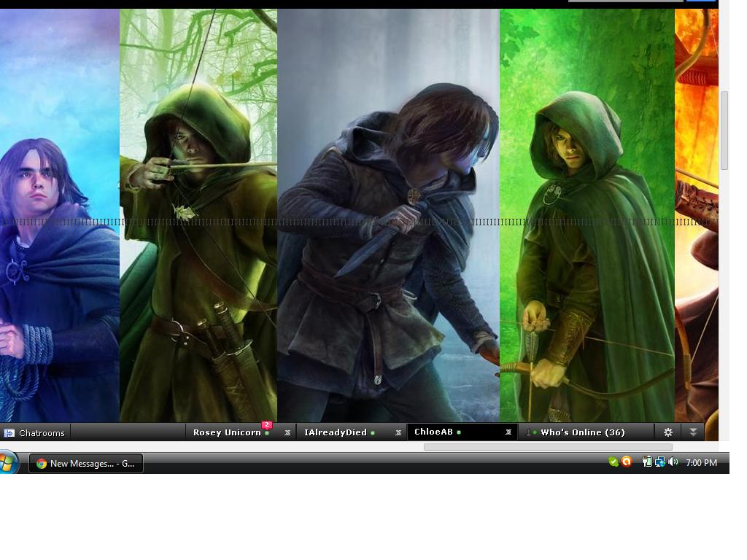This screenshot has height=560, width=747.
Task: Click the unread badge on Rosey Unicorn
Action: (267, 425)
